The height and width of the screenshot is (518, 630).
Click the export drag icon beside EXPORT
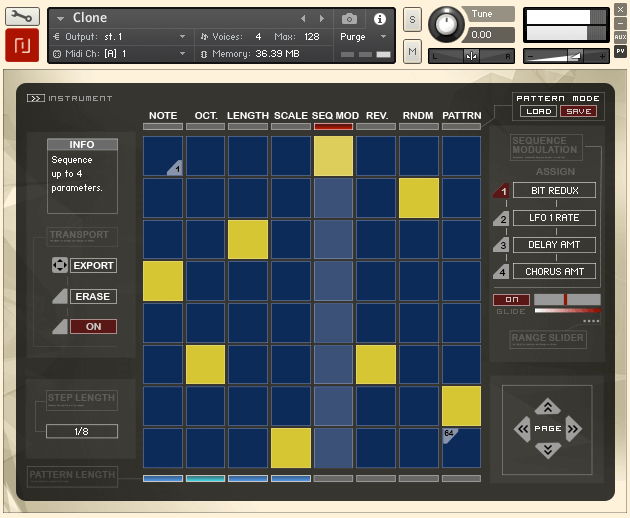[x=60, y=266]
